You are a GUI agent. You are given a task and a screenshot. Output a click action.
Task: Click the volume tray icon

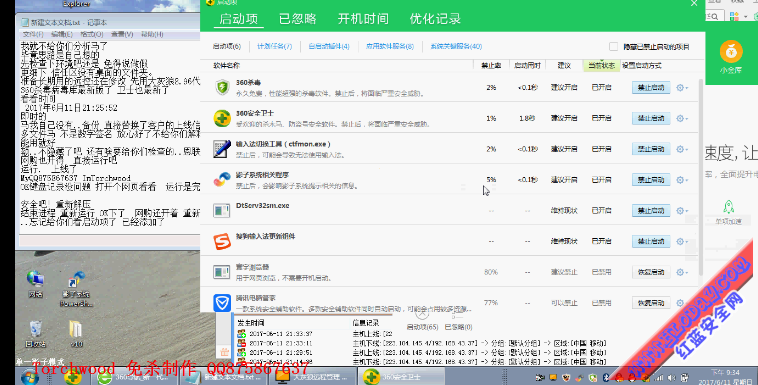click(671, 377)
